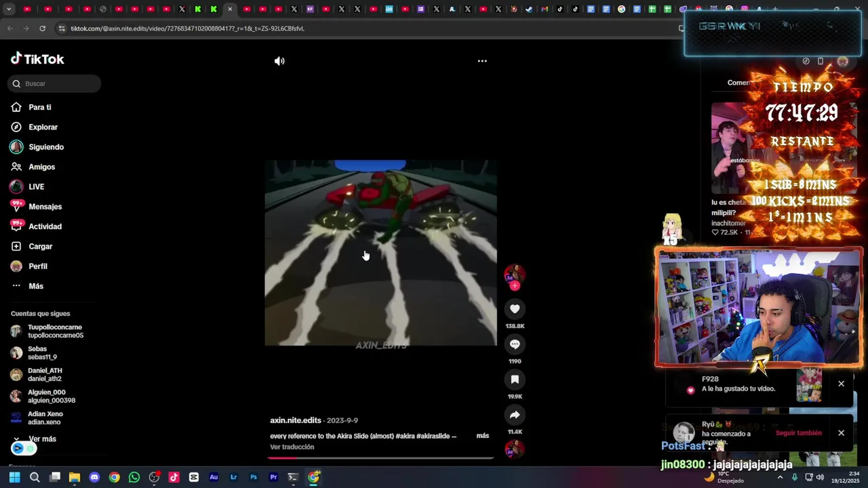The width and height of the screenshot is (868, 488).
Task: Like the video with heart icon
Action: point(515,309)
